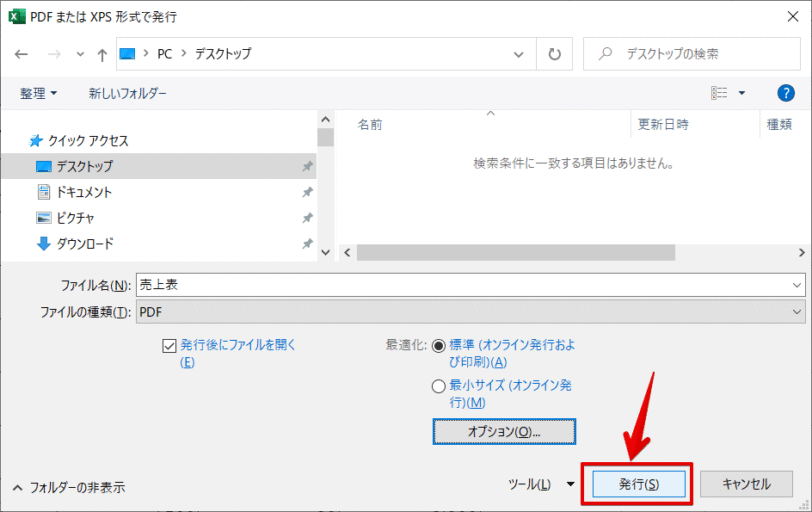Image resolution: width=812 pixels, height=512 pixels.
Task: Collapse folders with フォルダーの非表示
Action: [x=68, y=487]
